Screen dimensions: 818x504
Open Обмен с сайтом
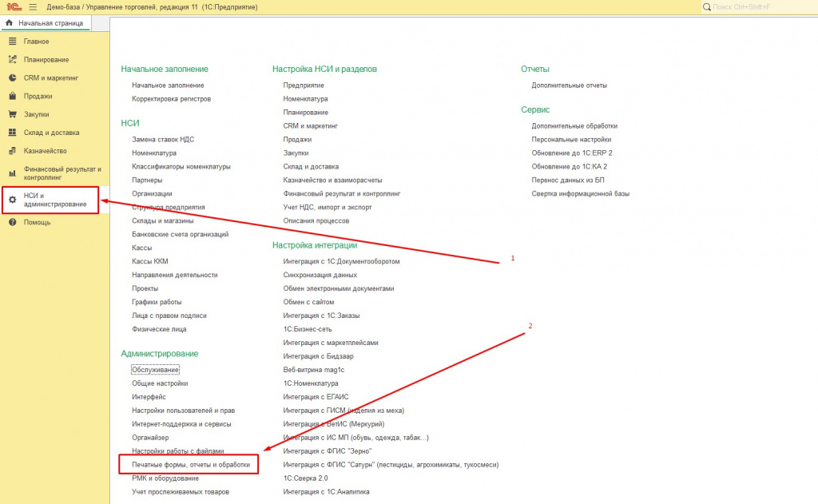point(308,302)
